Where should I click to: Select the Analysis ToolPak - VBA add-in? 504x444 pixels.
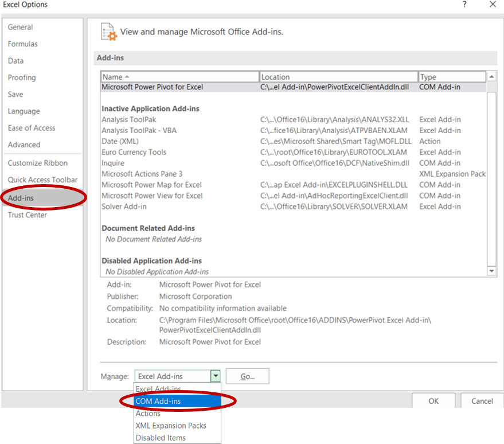[x=139, y=130]
